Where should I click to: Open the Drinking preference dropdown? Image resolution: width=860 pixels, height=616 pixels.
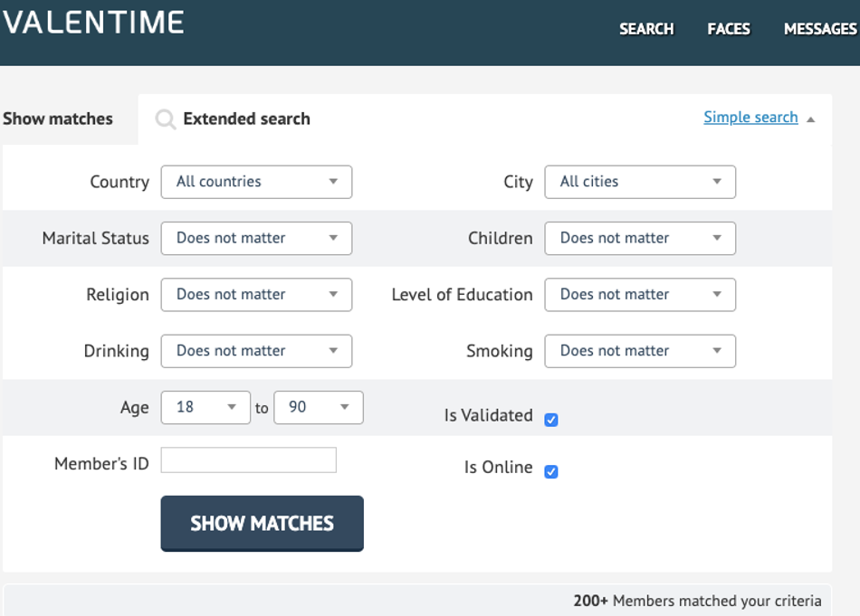(256, 351)
